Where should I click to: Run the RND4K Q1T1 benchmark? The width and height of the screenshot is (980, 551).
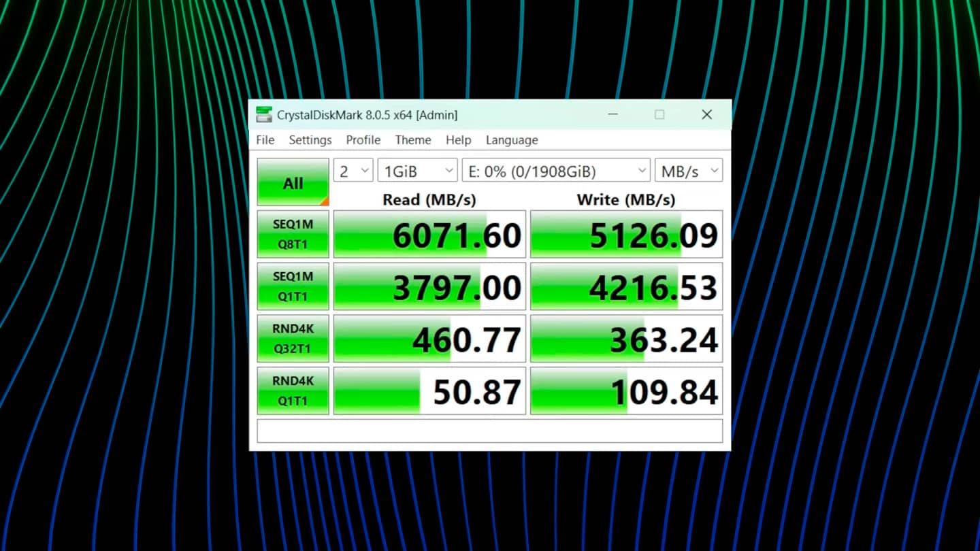pos(293,390)
